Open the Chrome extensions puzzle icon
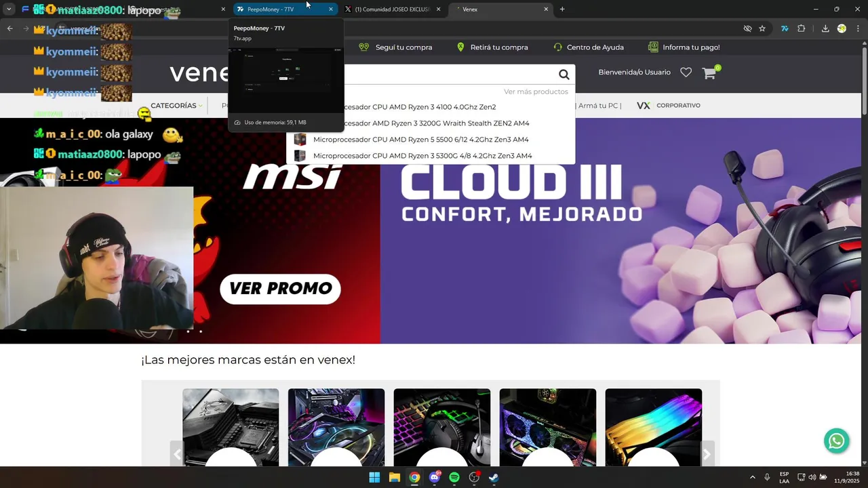Viewport: 868px width, 488px height. (802, 28)
